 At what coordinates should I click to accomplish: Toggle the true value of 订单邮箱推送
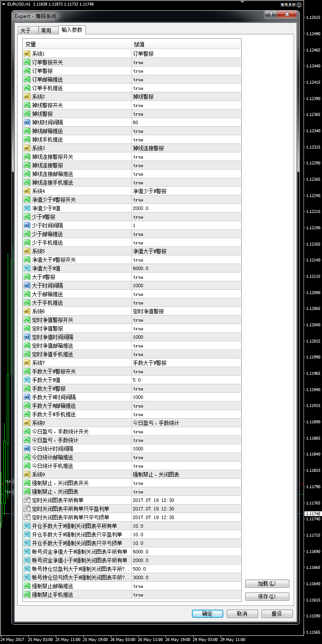(138, 79)
